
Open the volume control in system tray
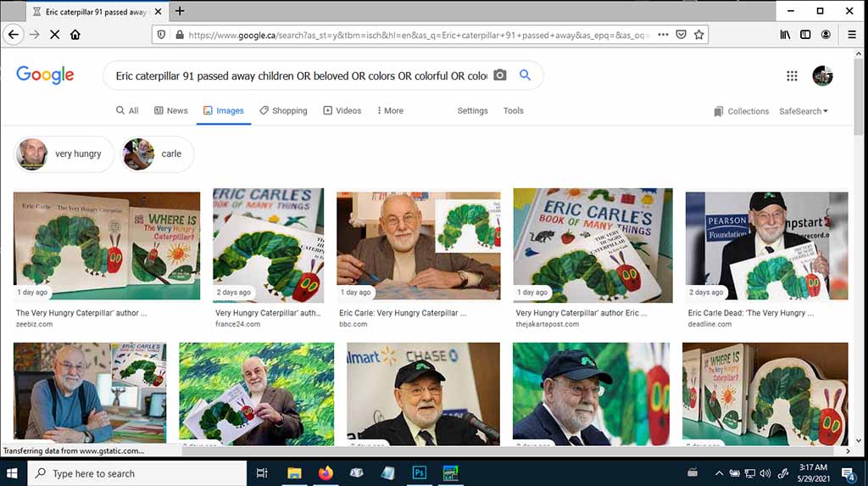(x=765, y=473)
